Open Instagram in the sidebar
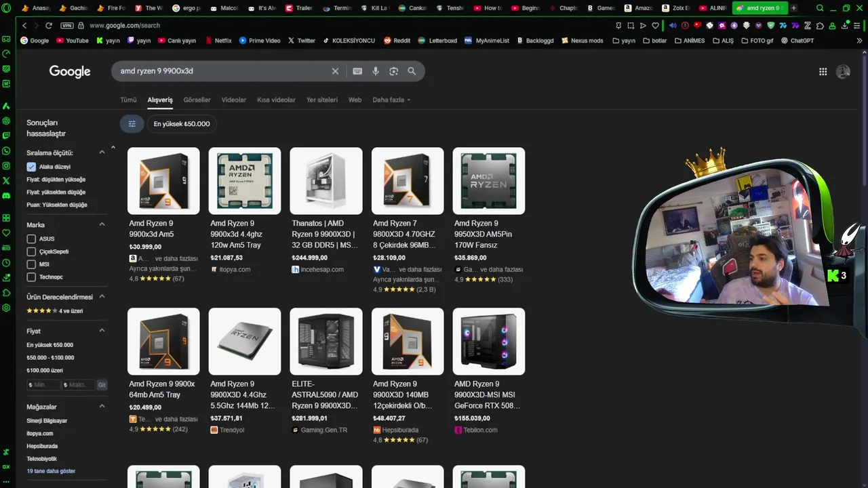 tap(6, 166)
